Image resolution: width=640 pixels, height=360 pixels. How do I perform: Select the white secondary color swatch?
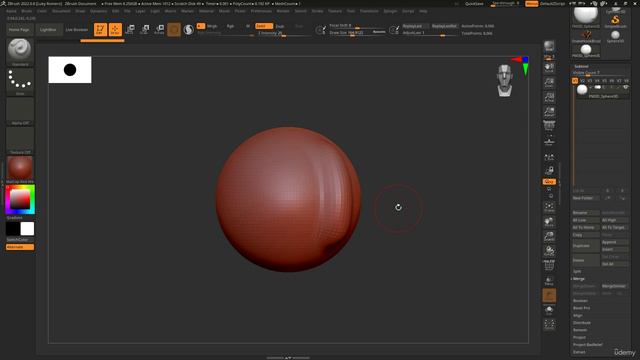tap(27, 229)
